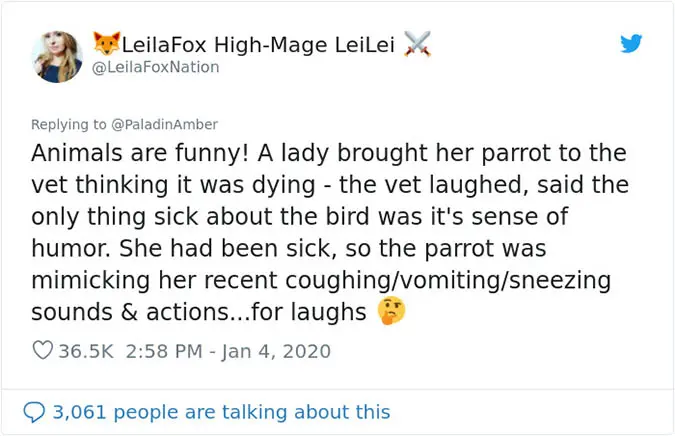Click the speech bubble reply icon
This screenshot has width=675, height=436.
34,411
